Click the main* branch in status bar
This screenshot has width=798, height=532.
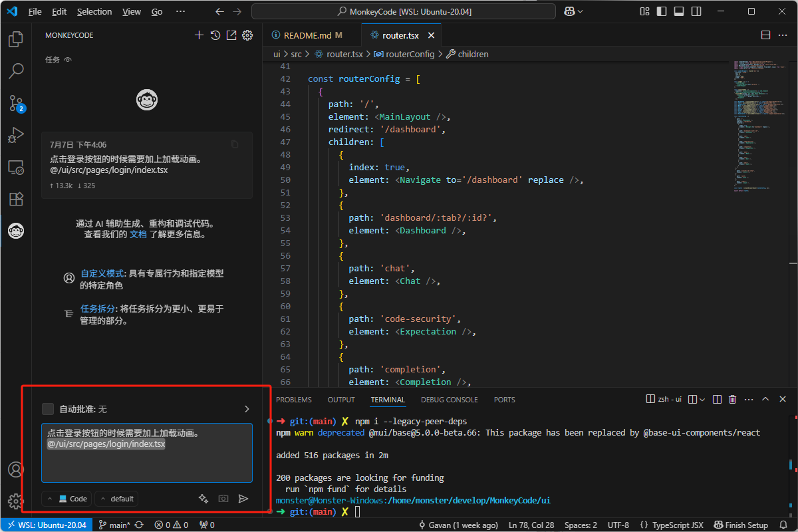click(x=114, y=525)
